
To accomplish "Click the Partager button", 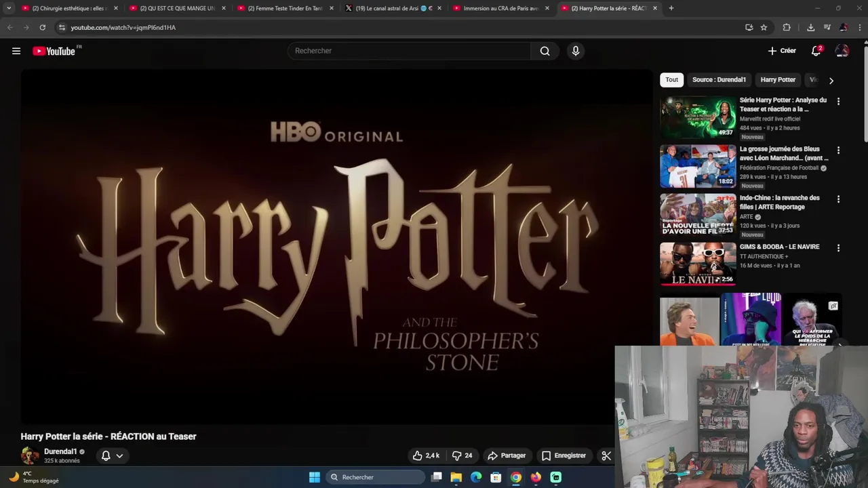I will 507,455.
